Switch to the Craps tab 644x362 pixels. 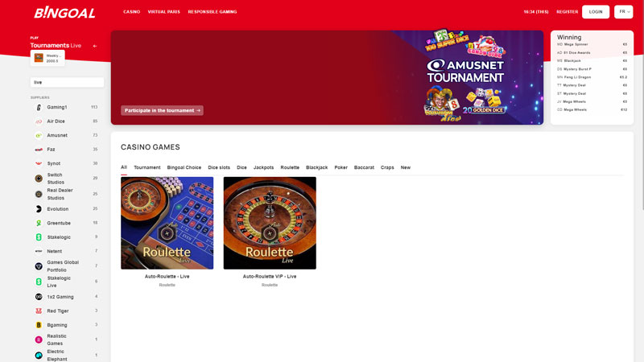tap(387, 167)
